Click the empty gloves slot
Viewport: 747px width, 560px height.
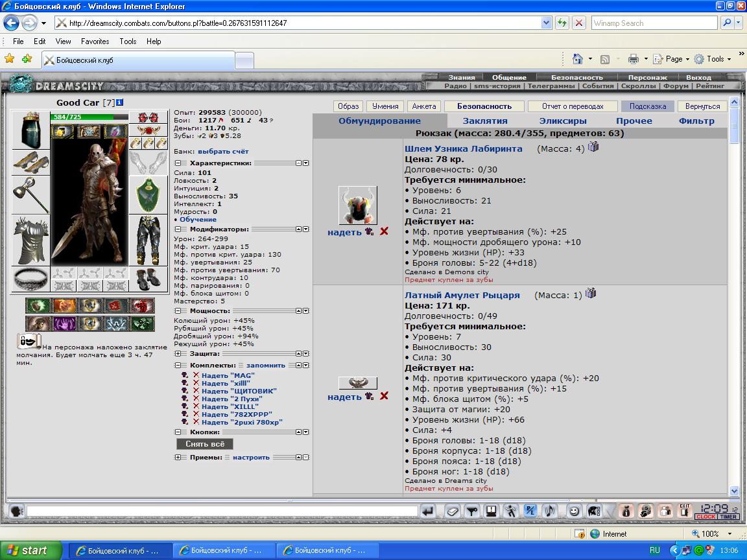tap(148, 163)
